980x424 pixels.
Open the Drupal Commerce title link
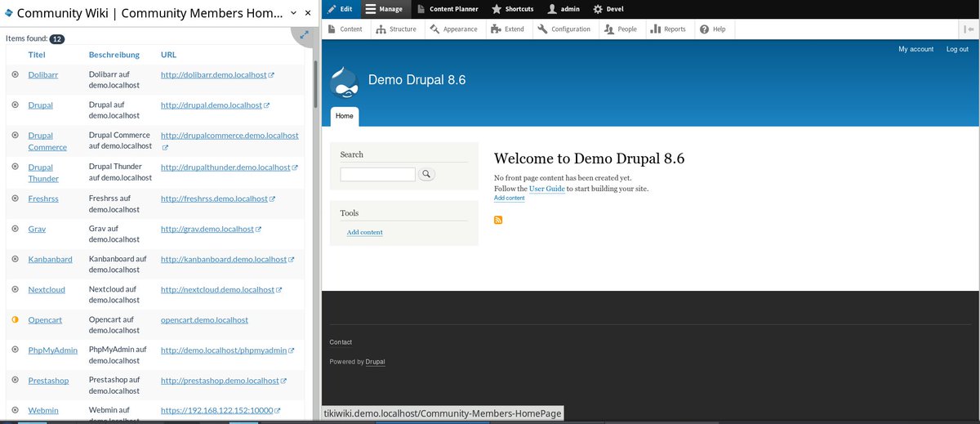point(47,141)
